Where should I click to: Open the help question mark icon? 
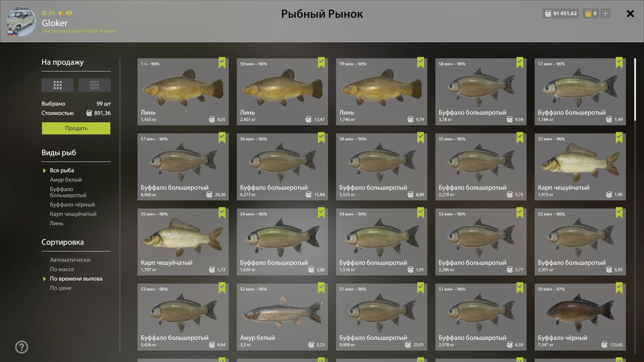click(x=22, y=347)
